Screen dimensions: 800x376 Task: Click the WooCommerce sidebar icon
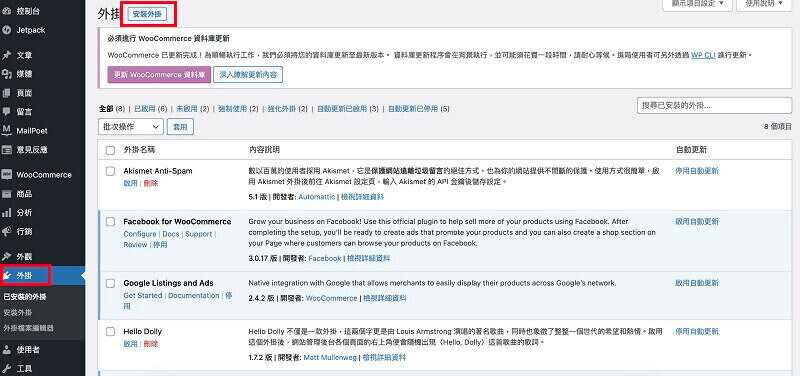point(7,174)
